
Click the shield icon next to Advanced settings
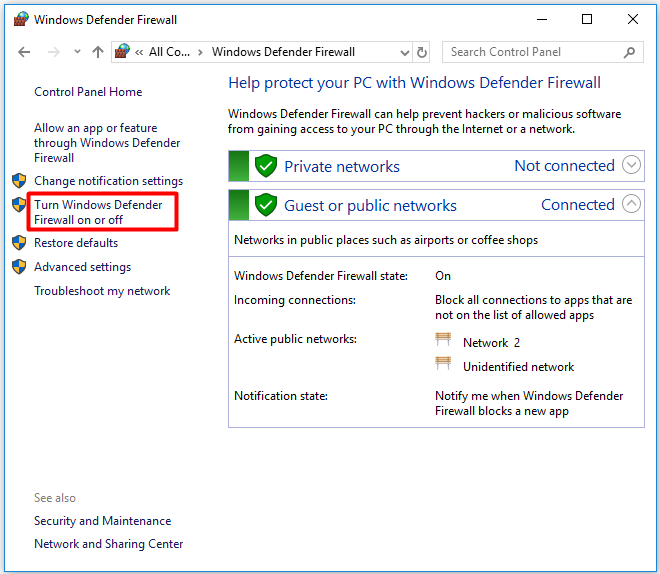point(19,267)
